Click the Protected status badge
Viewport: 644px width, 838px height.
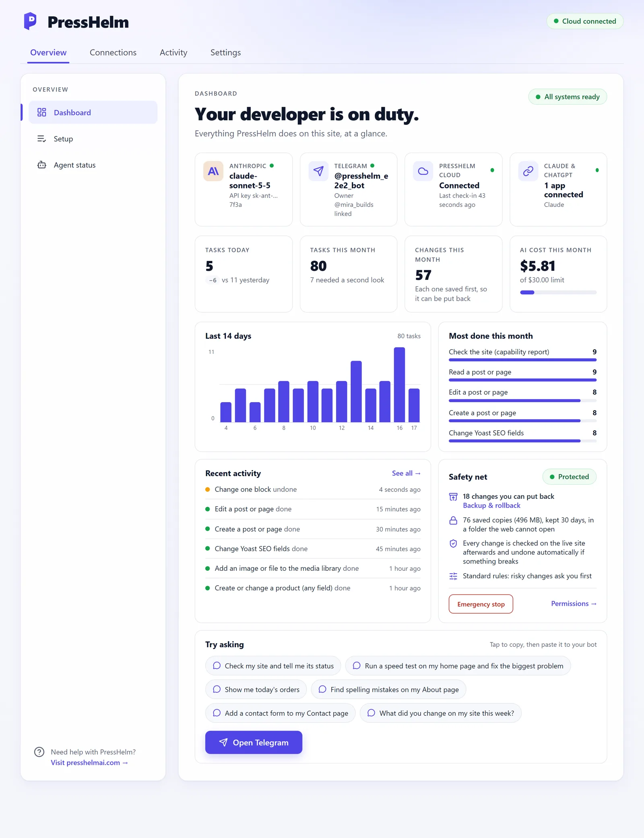point(570,477)
